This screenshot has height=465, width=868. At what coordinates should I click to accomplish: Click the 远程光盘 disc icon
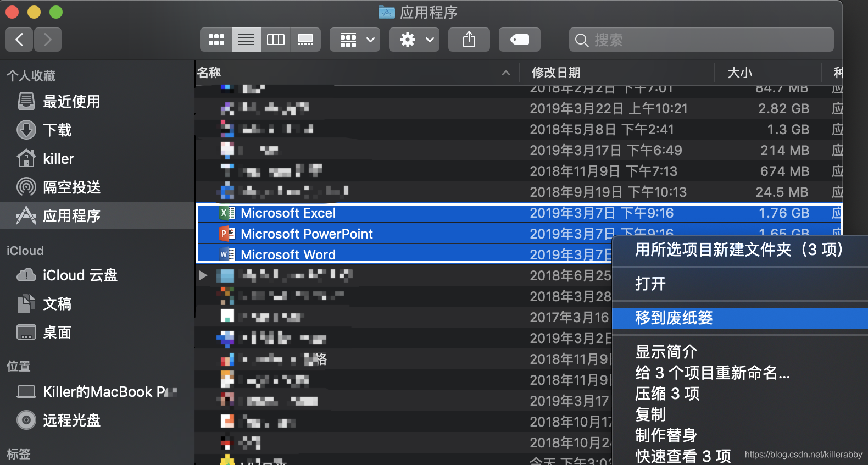click(x=26, y=420)
